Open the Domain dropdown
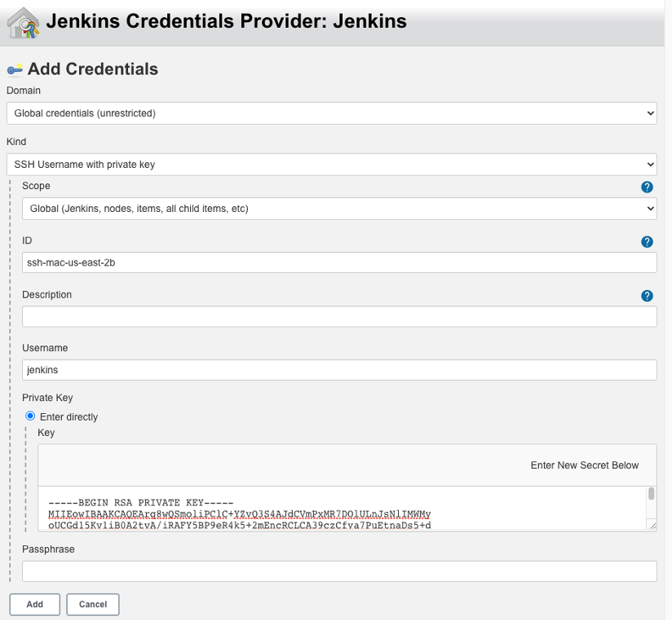672x621 pixels. [x=332, y=113]
